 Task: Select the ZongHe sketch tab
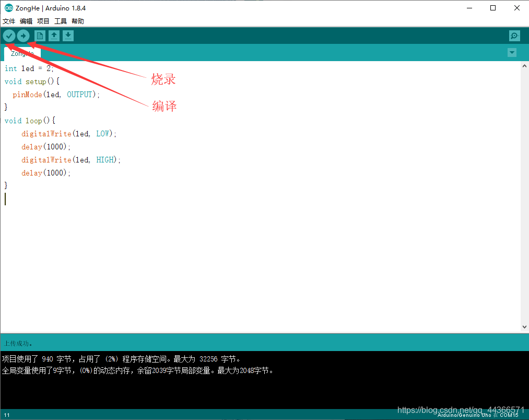tap(22, 54)
